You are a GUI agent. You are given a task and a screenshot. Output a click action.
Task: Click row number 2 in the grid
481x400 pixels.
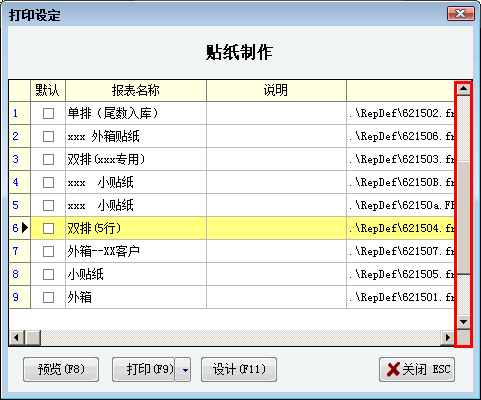[x=20, y=136]
